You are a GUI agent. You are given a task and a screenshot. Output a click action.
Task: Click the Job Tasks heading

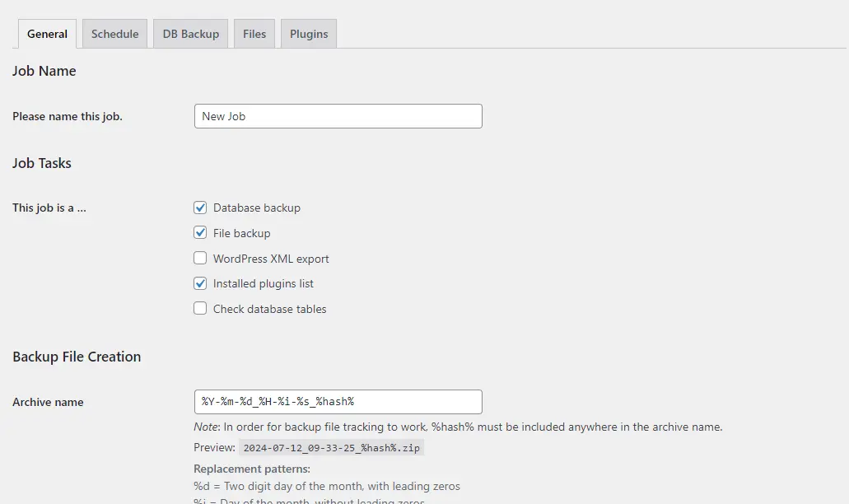tap(42, 163)
